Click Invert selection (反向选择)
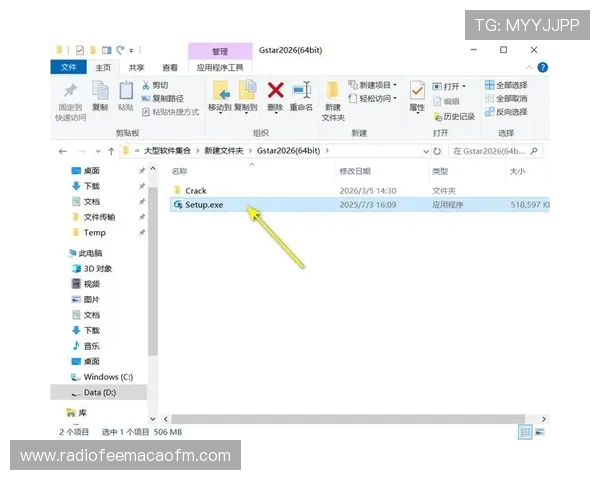The image size is (600, 480). (x=506, y=112)
